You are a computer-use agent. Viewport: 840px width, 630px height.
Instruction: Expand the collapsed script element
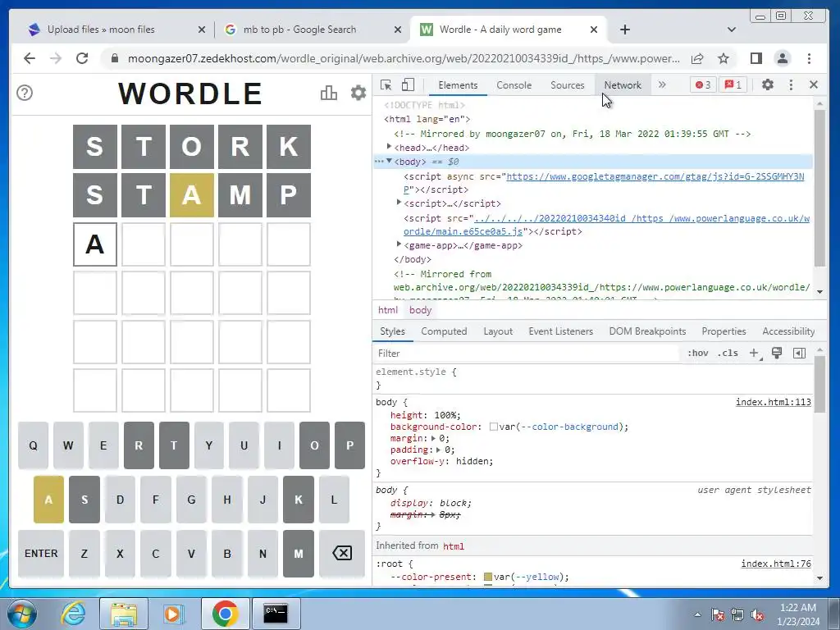tap(399, 202)
